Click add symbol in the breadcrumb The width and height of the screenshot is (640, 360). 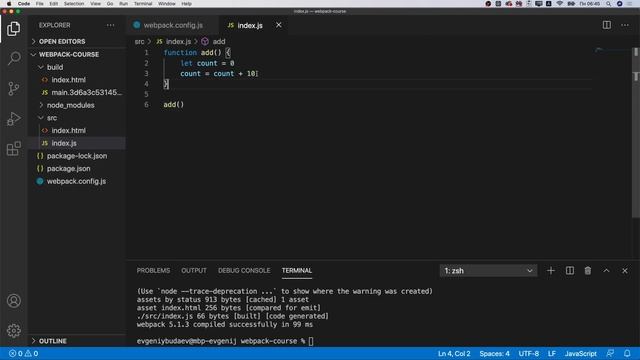219,42
